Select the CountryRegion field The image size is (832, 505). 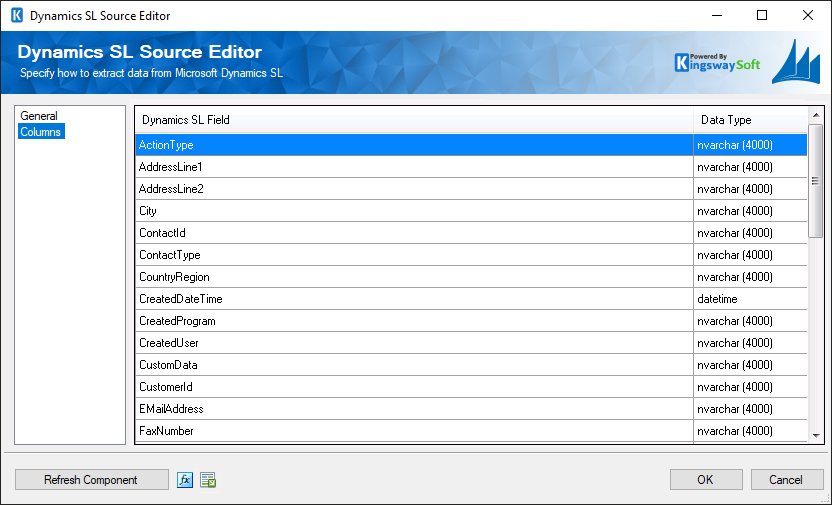click(414, 277)
